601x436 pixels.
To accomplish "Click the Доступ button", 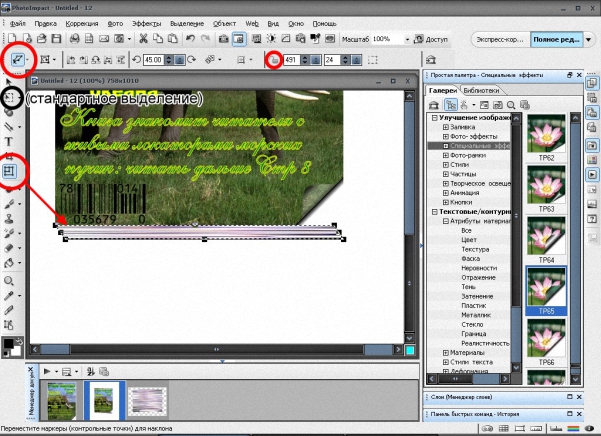I will (x=431, y=39).
